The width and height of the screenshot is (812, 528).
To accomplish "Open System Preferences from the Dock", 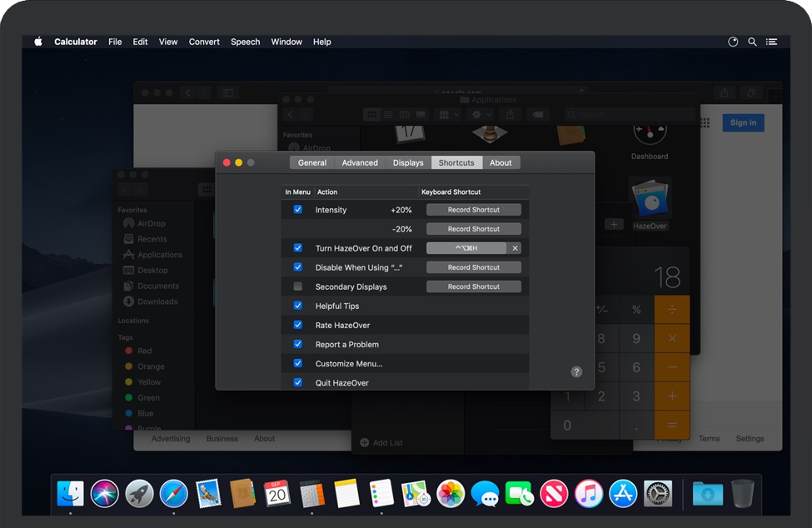I will click(x=658, y=493).
